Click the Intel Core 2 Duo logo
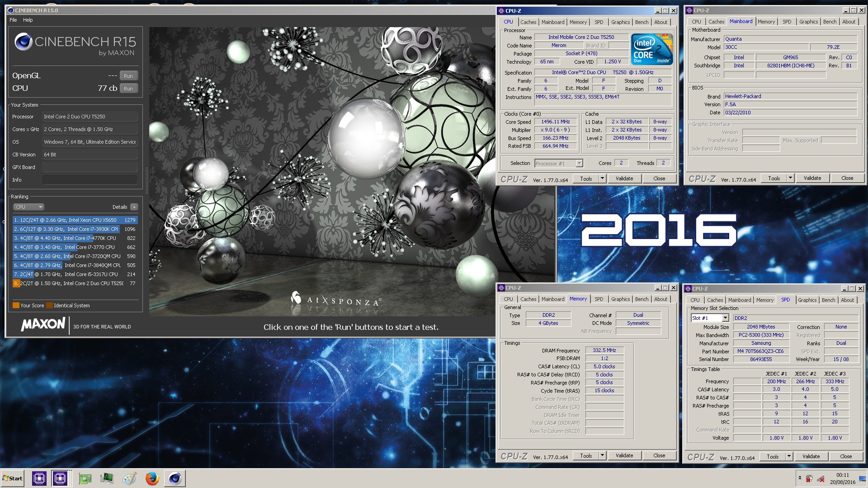 [x=651, y=49]
